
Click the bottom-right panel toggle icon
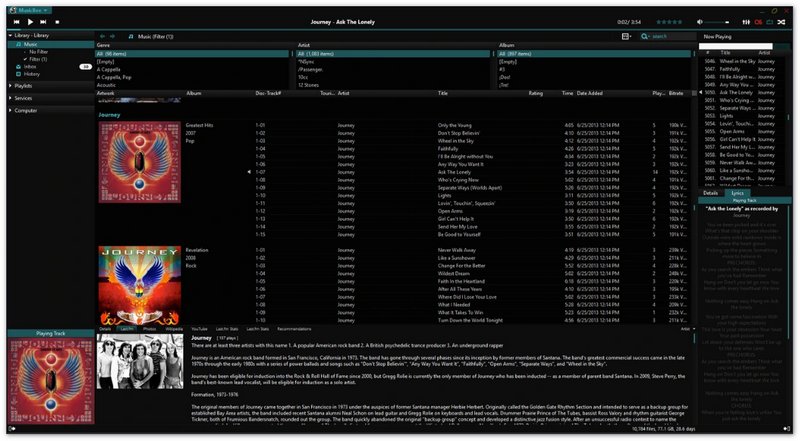point(786,429)
